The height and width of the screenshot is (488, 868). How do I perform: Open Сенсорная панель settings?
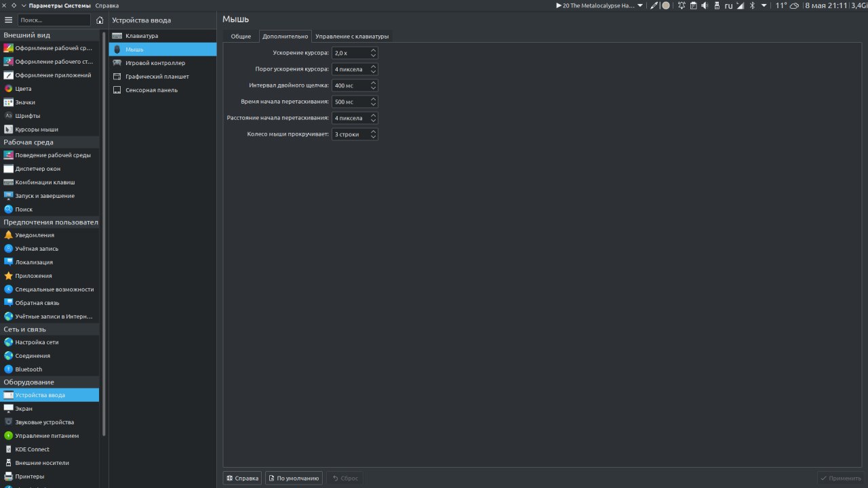163,90
